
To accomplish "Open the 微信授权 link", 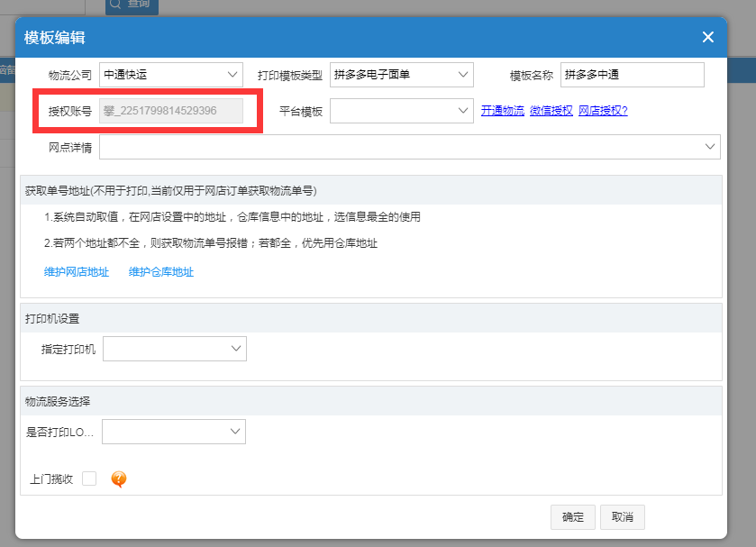I will pos(551,111).
